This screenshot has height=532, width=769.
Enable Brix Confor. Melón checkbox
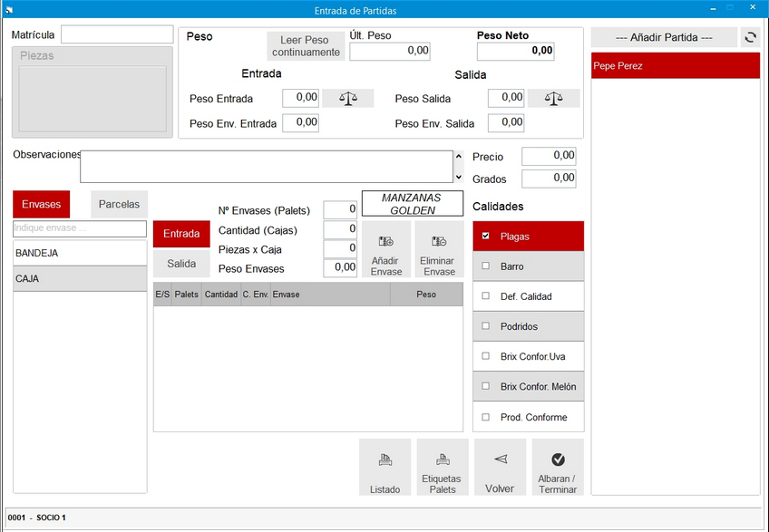[x=485, y=386]
